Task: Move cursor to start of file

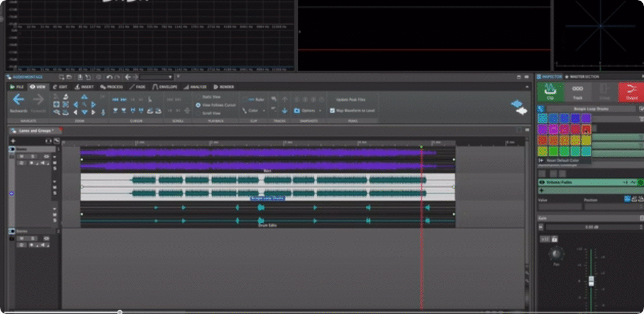Action: click(116, 99)
